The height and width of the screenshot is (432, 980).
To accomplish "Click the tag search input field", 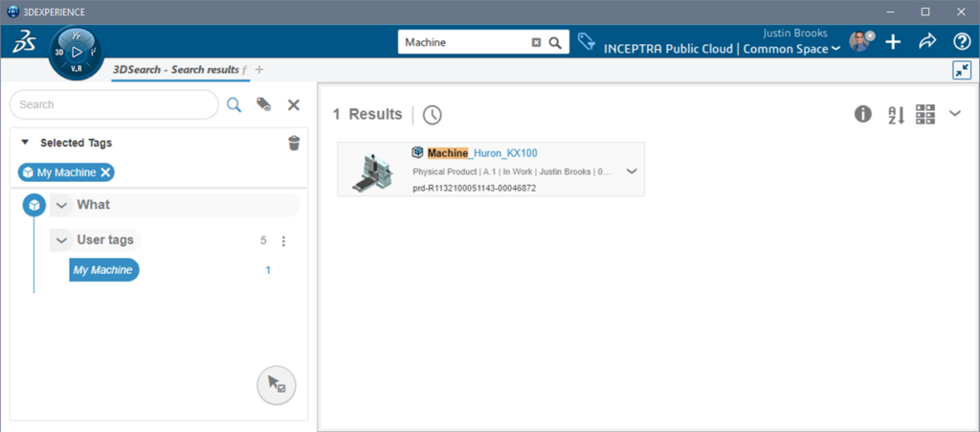I will [113, 104].
